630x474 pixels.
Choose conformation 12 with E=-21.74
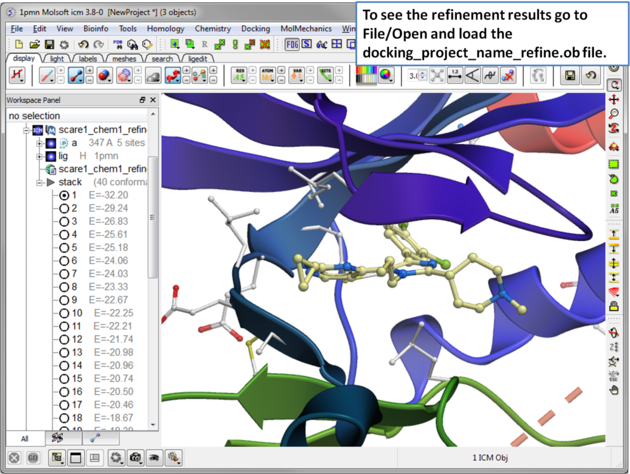(65, 339)
